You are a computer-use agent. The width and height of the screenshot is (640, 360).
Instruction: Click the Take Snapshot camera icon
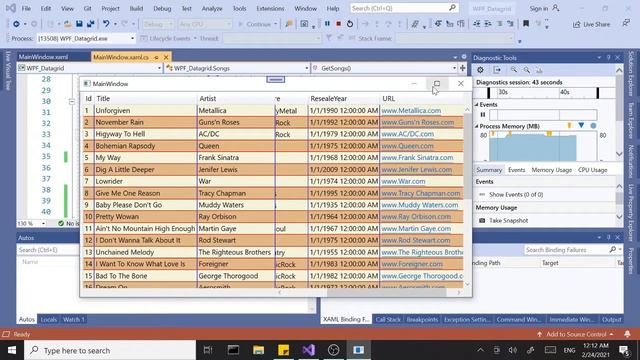tap(482, 220)
